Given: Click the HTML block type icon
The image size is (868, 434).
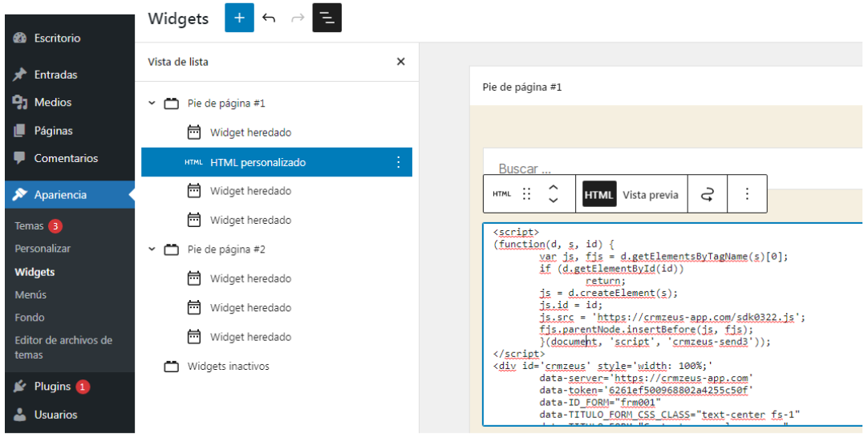Looking at the screenshot, I should tap(501, 194).
